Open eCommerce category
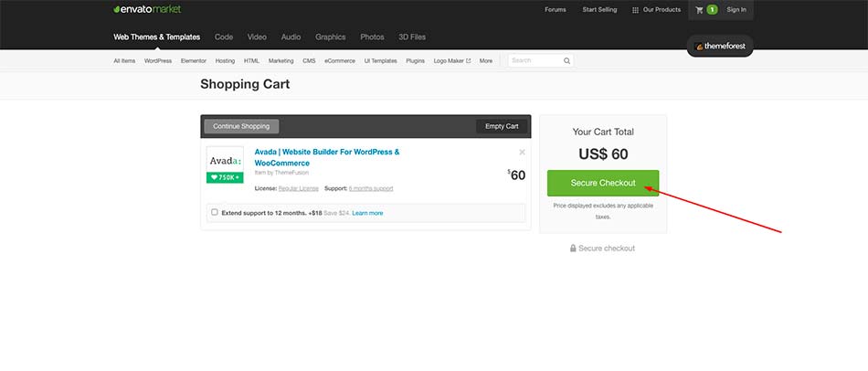The width and height of the screenshot is (868, 371). pos(340,61)
